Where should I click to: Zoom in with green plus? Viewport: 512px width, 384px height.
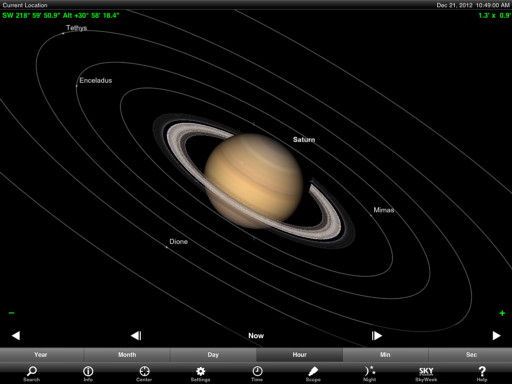(502, 313)
